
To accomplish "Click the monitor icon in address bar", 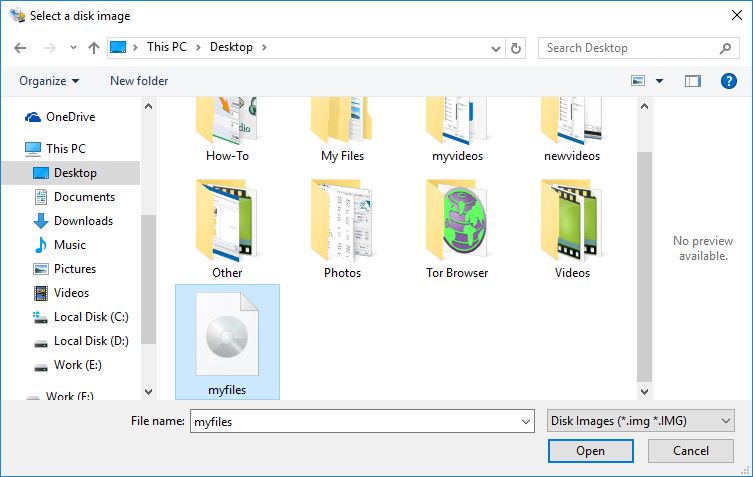I will point(118,47).
